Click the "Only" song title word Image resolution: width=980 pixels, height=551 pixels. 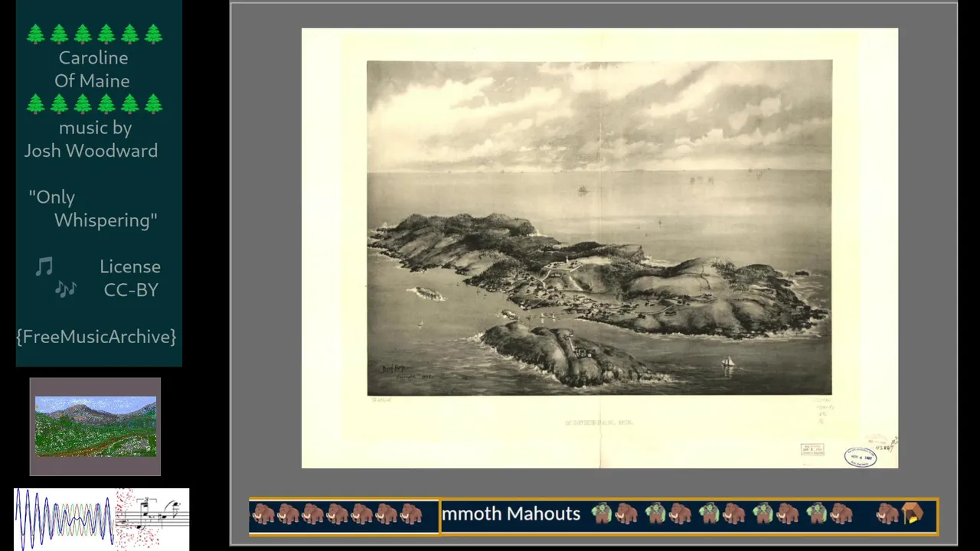[52, 197]
